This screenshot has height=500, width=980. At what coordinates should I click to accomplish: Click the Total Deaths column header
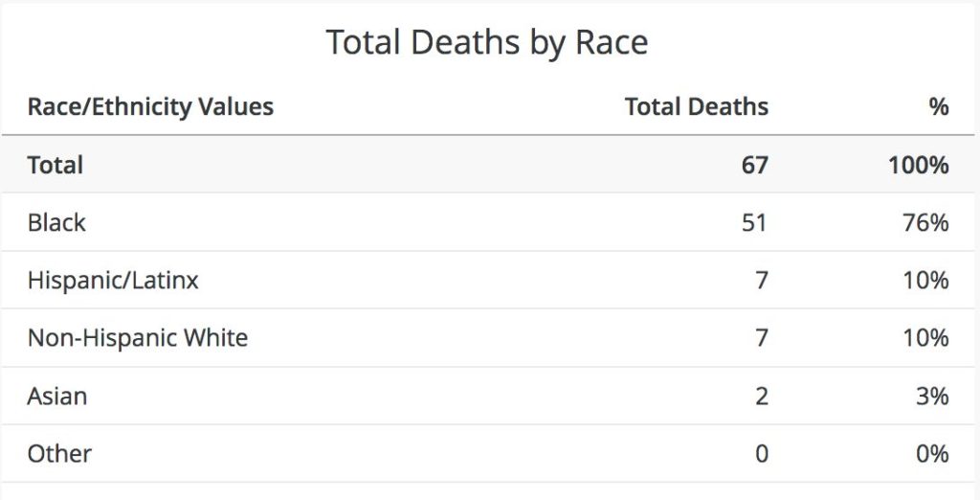[696, 106]
